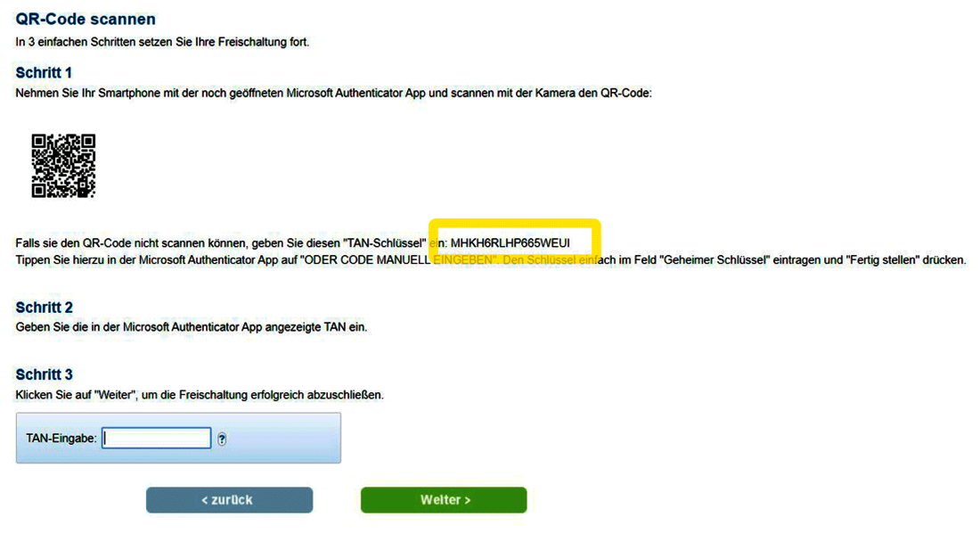Focus the TAN-Eingabe input field

(157, 438)
